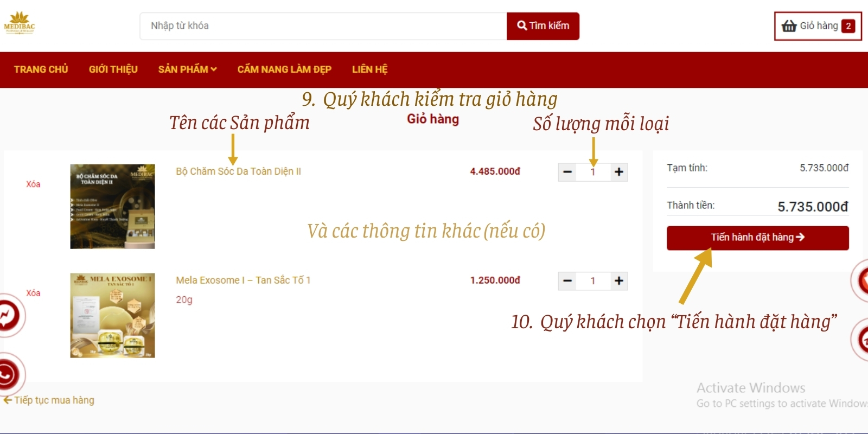868x434 pixels.
Task: Click the 4.485.000đ price text
Action: click(495, 171)
